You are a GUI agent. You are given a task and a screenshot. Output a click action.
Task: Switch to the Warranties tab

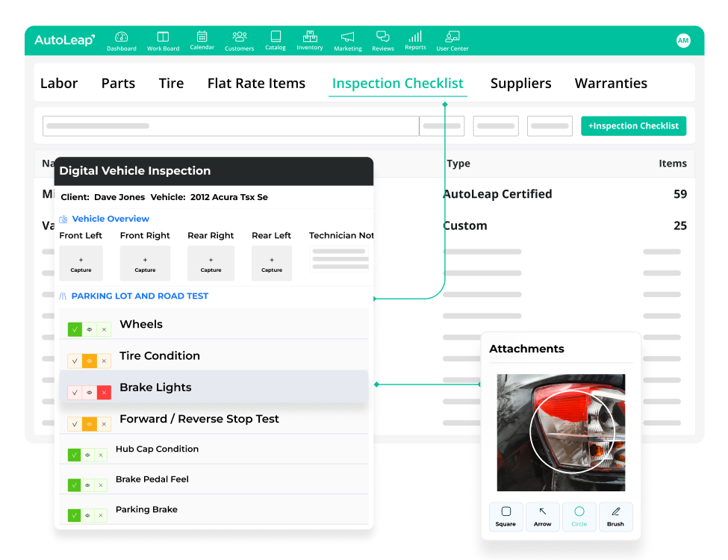tap(611, 83)
